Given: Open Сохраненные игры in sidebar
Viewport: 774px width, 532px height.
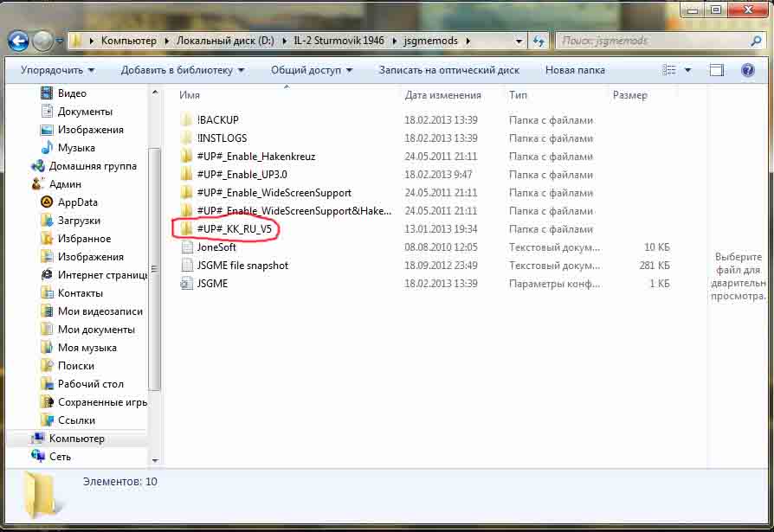Looking at the screenshot, I should coord(102,403).
